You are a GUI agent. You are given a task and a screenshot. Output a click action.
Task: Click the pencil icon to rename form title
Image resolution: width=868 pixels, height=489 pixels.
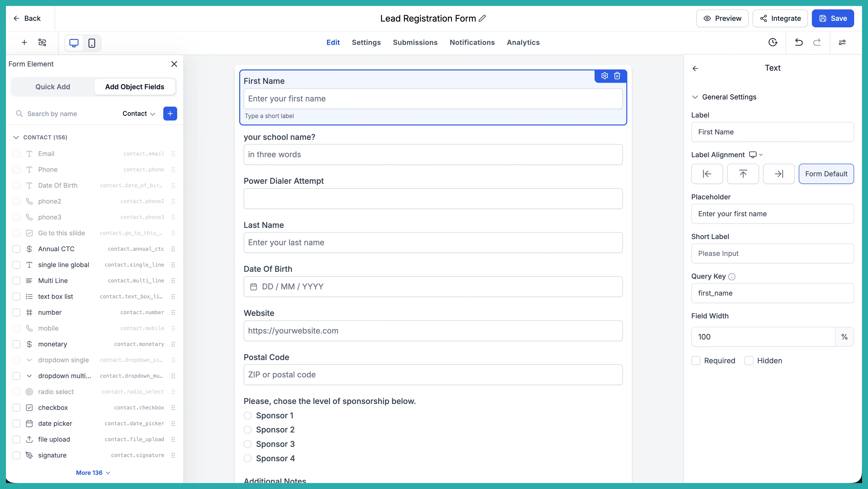click(x=482, y=18)
